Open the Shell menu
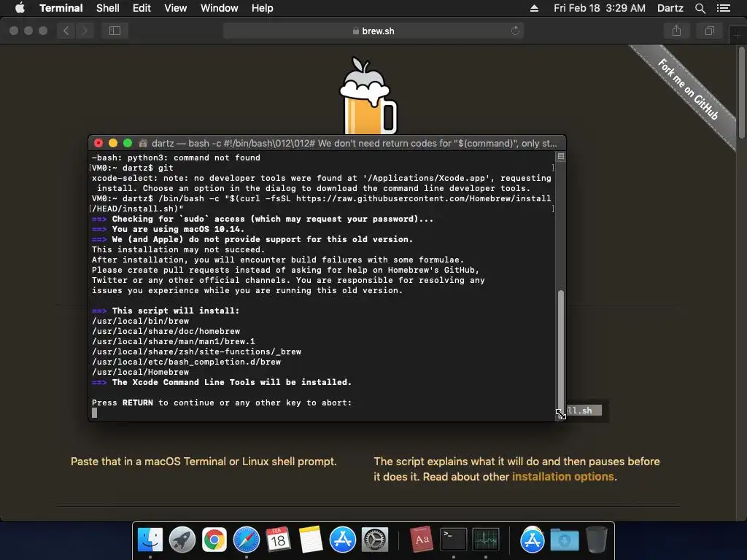This screenshot has width=747, height=560. (x=108, y=8)
